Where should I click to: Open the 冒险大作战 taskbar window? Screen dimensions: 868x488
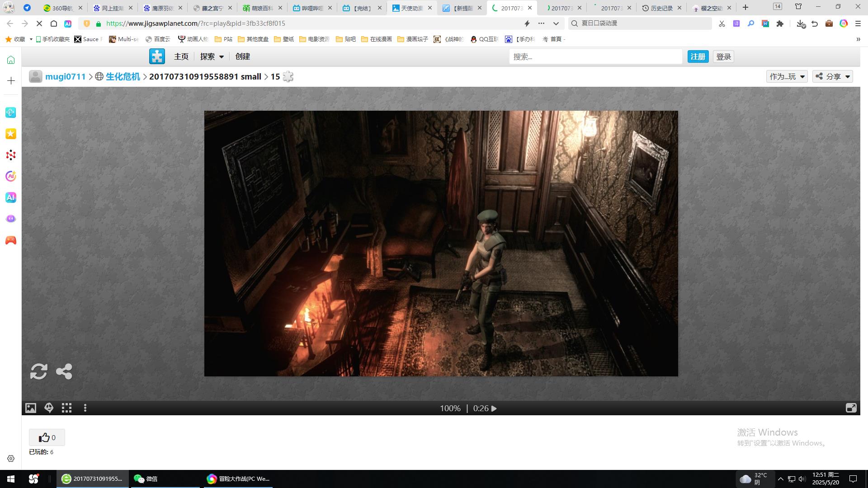[238, 479]
